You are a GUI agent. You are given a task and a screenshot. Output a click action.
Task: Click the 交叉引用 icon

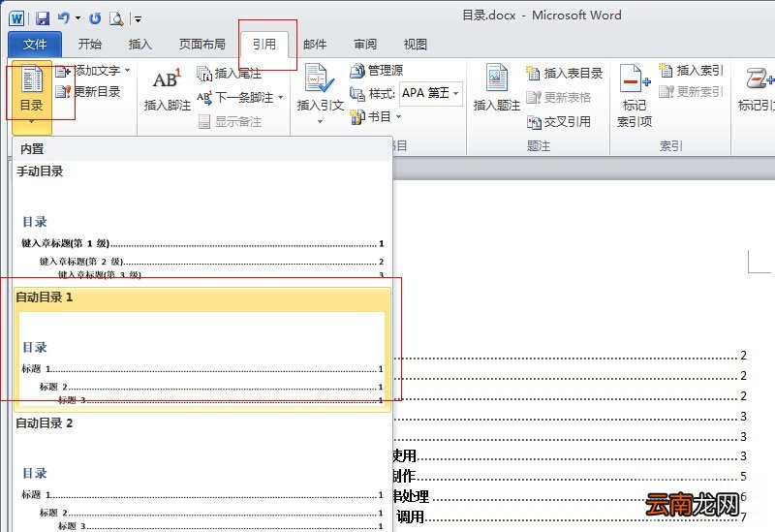[x=534, y=122]
